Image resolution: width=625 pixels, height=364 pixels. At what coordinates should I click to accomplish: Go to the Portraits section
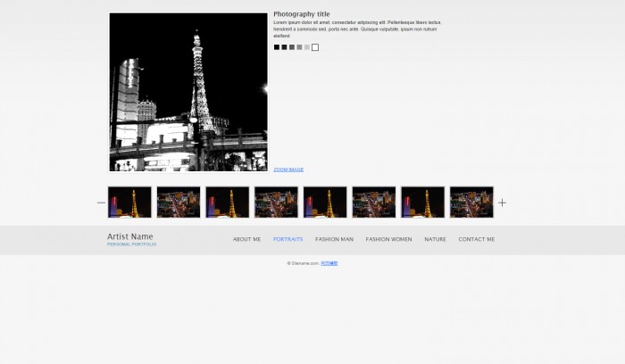[287, 239]
